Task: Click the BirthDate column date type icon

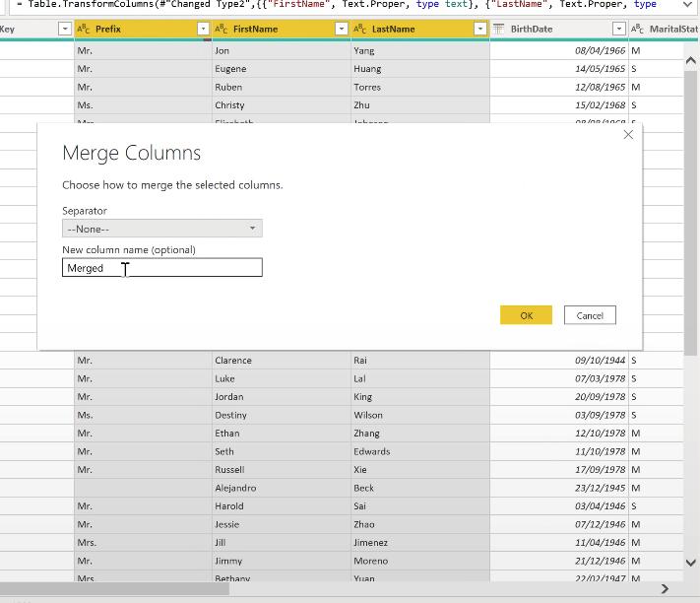Action: (x=498, y=29)
